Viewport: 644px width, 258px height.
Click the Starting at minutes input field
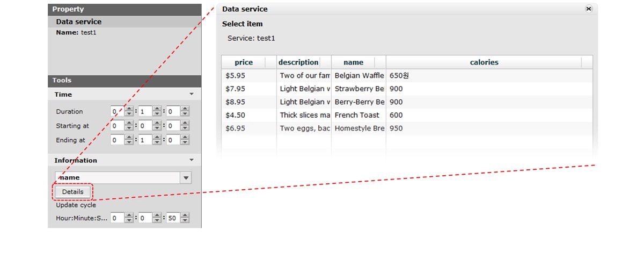[x=145, y=126]
